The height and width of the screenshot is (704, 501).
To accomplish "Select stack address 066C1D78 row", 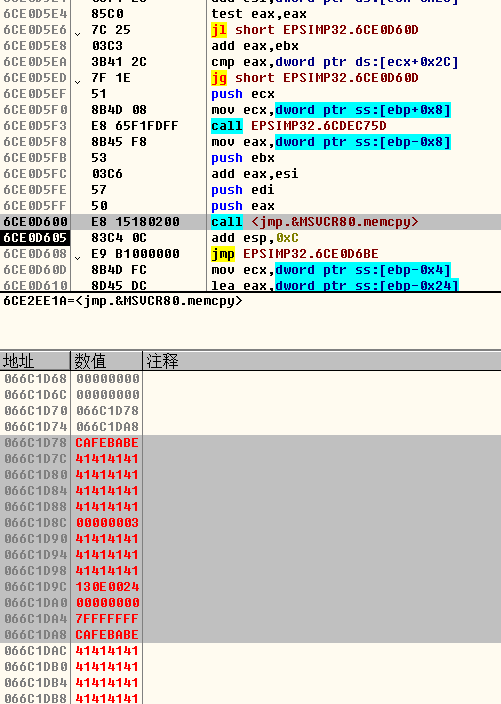I will [250, 443].
